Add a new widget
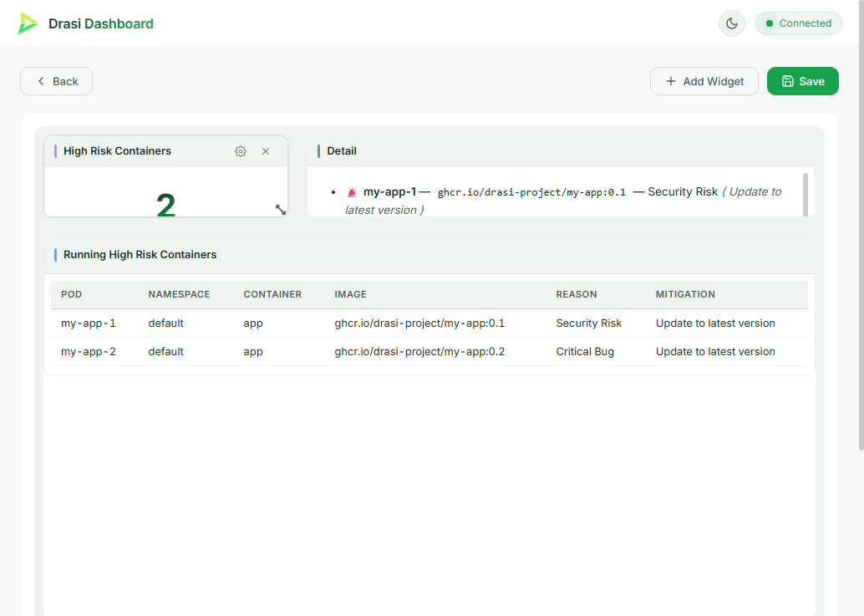Screen dimensions: 864x616 pos(704,81)
